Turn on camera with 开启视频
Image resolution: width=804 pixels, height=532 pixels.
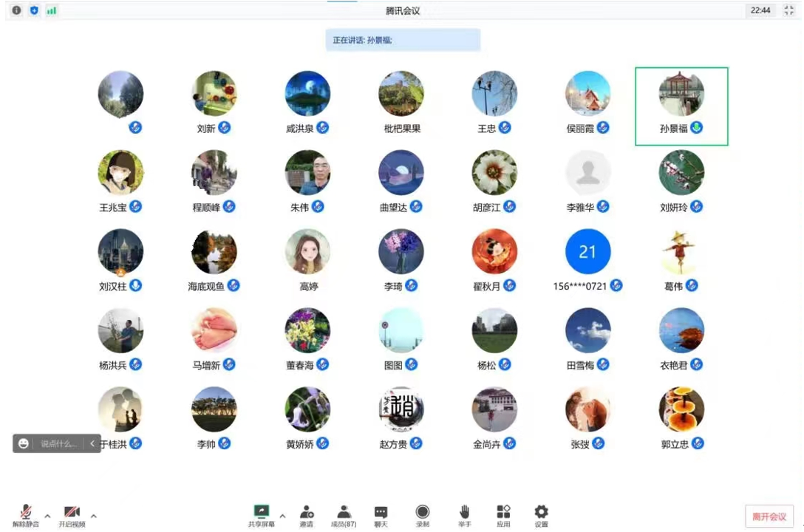point(72,516)
